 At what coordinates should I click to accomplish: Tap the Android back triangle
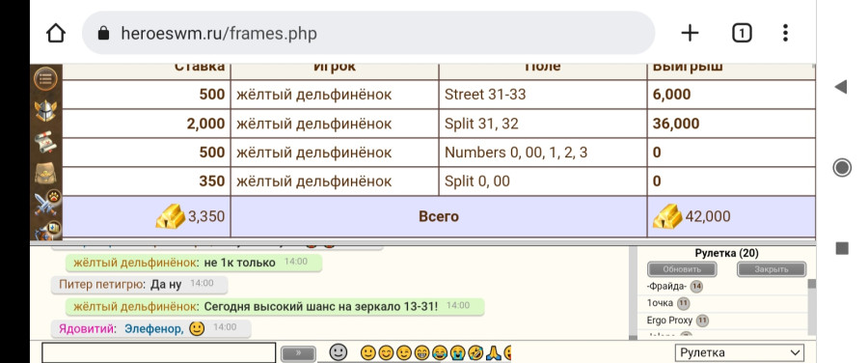[x=841, y=87]
